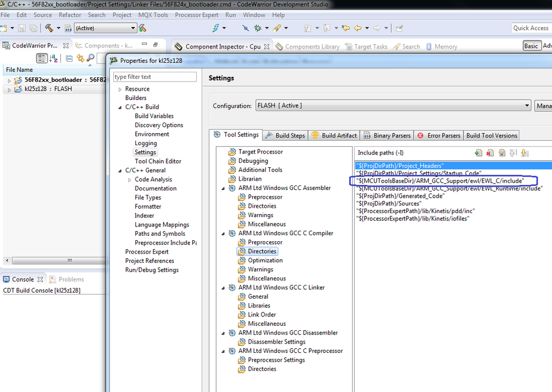
Task: Open the active build configuration combo box
Action: [x=105, y=28]
